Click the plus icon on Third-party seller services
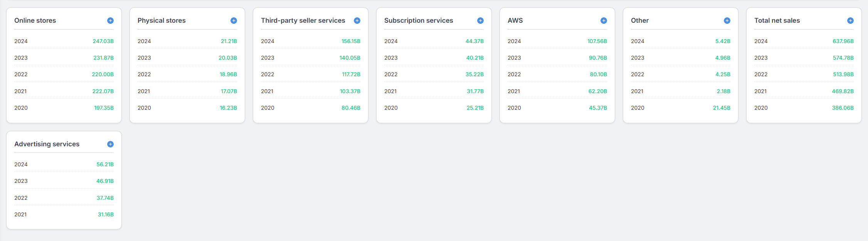This screenshot has width=868, height=241. [357, 20]
